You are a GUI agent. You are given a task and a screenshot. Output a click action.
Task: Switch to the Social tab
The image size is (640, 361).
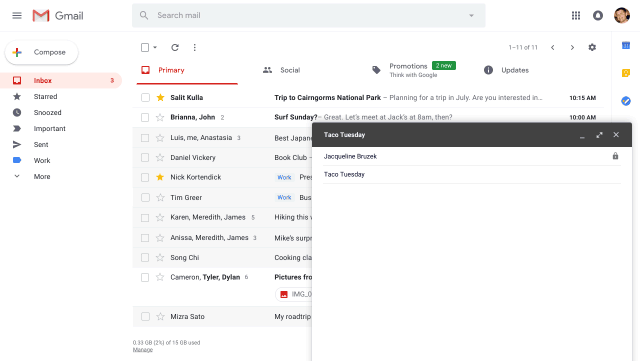(x=282, y=70)
